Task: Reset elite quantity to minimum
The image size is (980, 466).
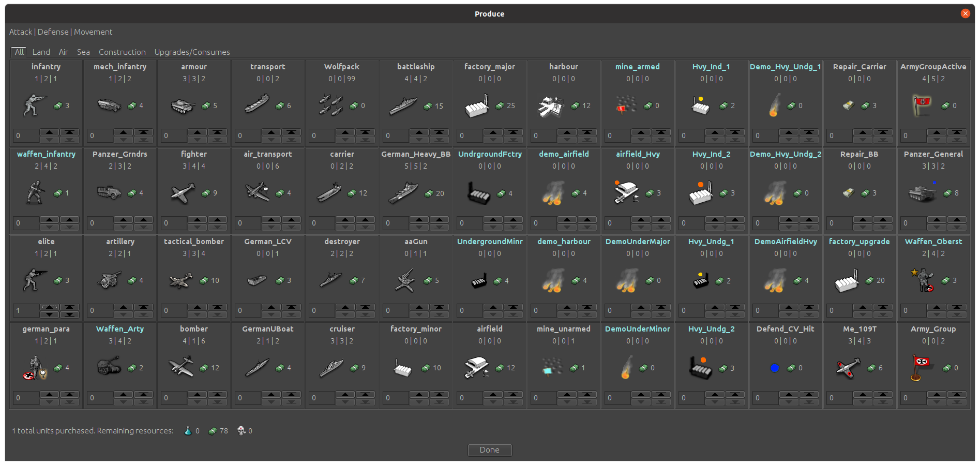Action: (x=69, y=314)
